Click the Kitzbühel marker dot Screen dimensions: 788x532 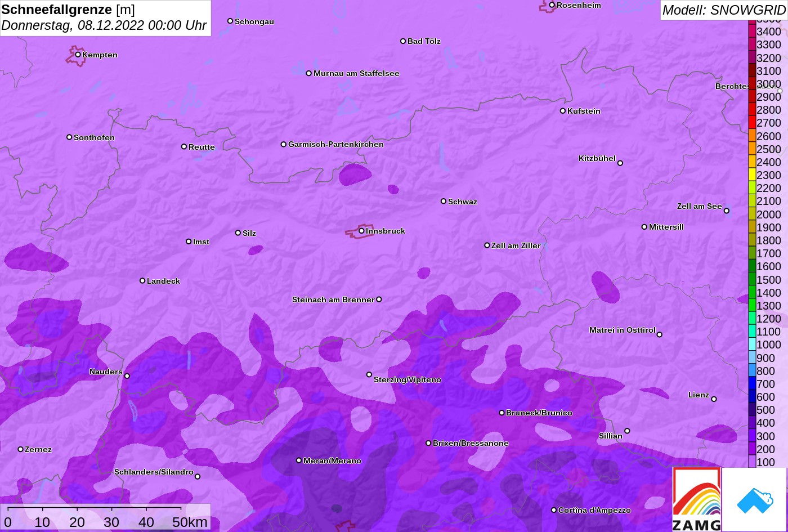(x=620, y=163)
